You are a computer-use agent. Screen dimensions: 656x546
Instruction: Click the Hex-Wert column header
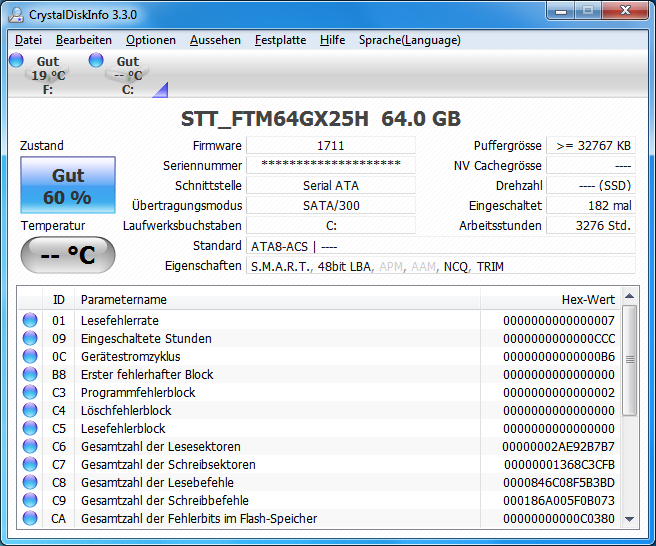[551, 300]
